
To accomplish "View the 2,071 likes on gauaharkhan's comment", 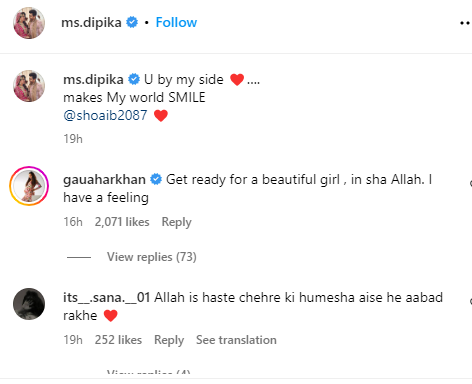I will [122, 222].
